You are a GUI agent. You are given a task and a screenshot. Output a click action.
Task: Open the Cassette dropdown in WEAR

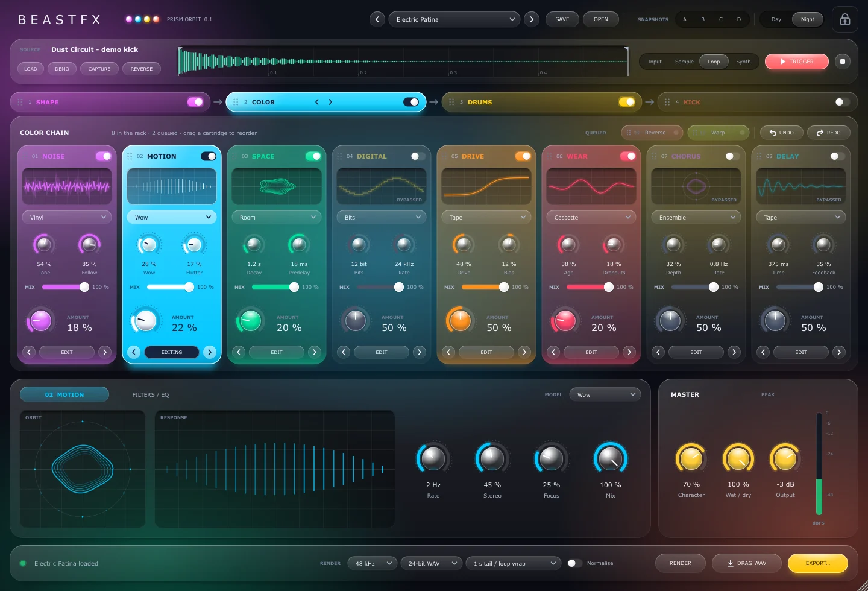pos(591,217)
